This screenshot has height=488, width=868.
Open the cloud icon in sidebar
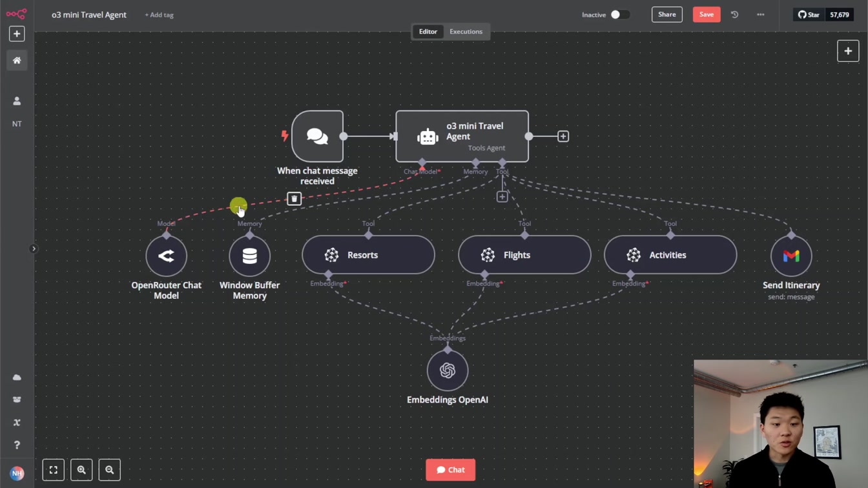point(17,378)
